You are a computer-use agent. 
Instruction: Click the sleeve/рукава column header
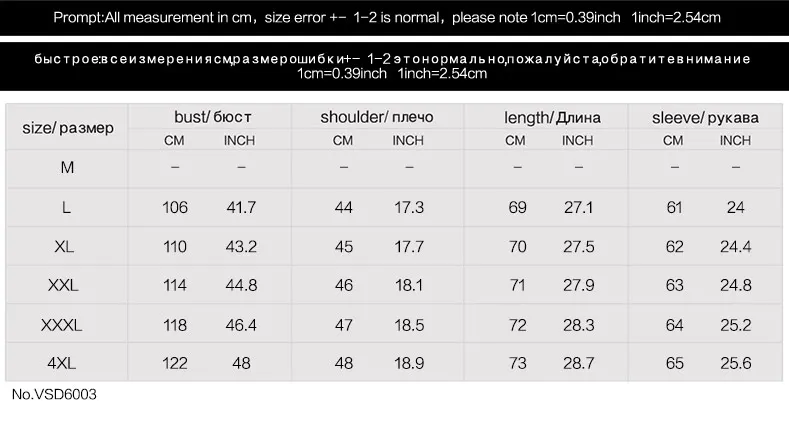(x=705, y=118)
